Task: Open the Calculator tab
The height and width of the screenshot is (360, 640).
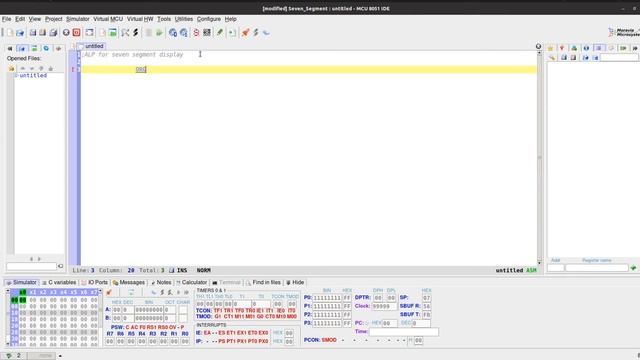Action: tap(191, 282)
